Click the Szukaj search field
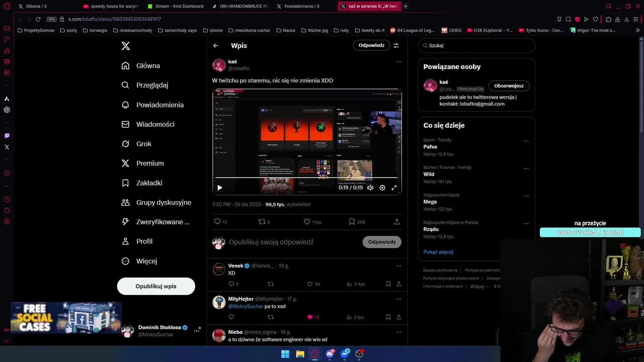Image resolution: width=644 pixels, height=362 pixels. 476,45
